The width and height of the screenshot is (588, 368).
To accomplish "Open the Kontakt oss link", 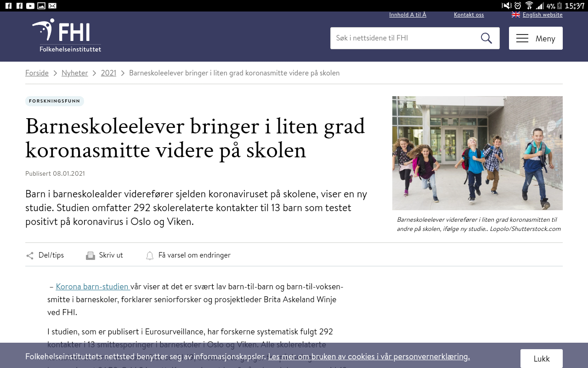I will (469, 15).
